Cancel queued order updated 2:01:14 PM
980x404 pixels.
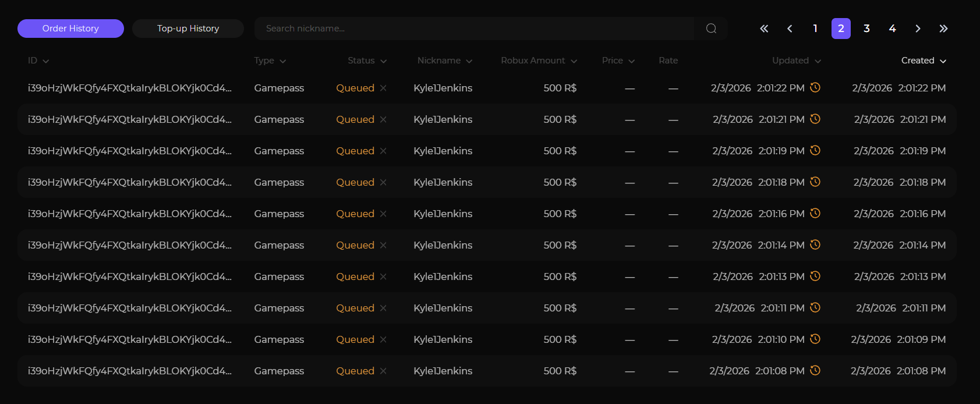[383, 245]
